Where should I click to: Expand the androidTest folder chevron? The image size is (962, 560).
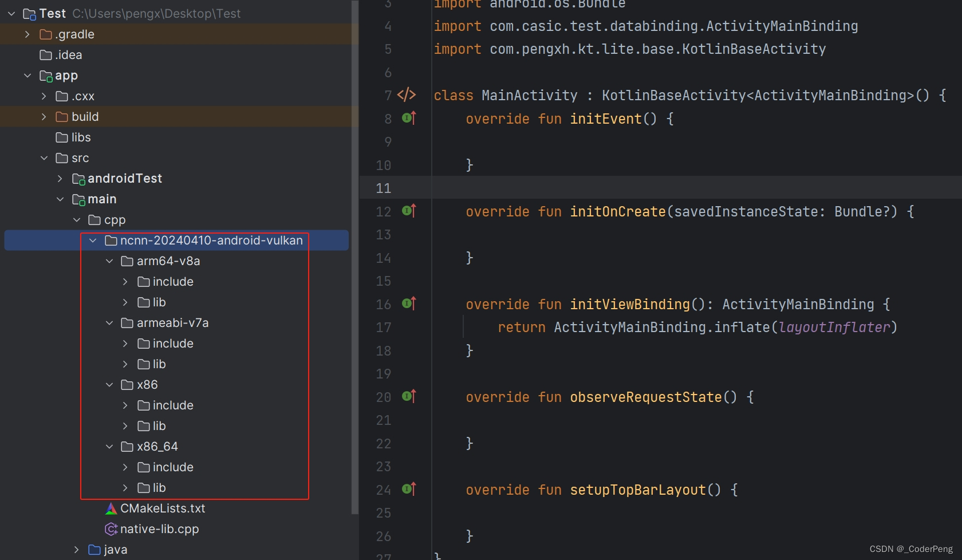click(x=60, y=179)
